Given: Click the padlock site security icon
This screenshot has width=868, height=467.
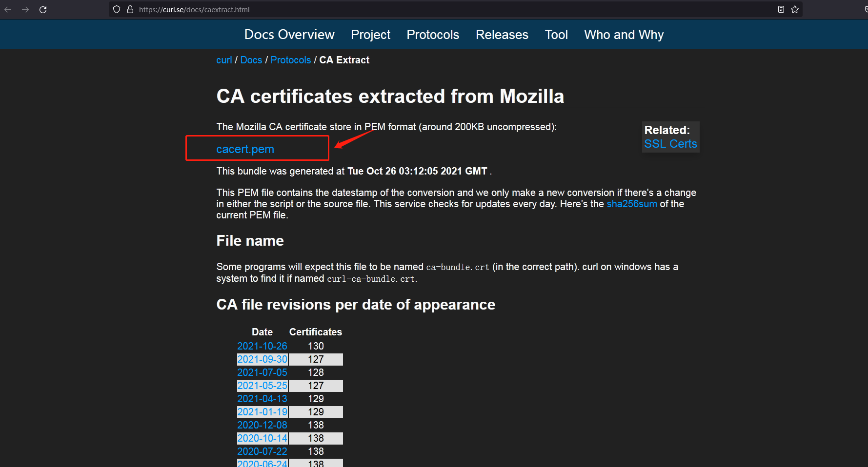Looking at the screenshot, I should coord(130,9).
